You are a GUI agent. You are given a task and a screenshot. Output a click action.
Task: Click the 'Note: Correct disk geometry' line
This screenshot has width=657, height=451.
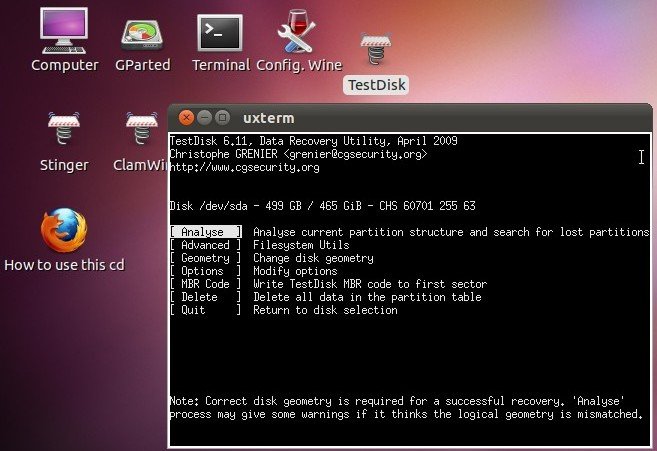[x=397, y=401]
